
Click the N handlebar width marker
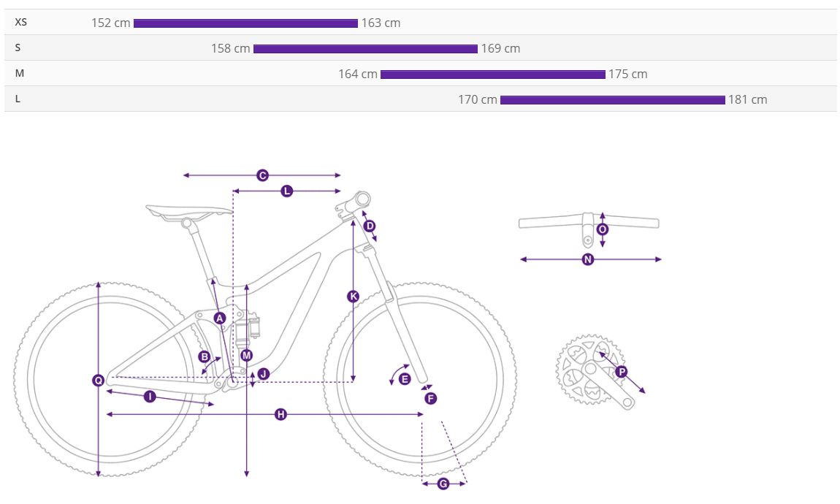588,259
